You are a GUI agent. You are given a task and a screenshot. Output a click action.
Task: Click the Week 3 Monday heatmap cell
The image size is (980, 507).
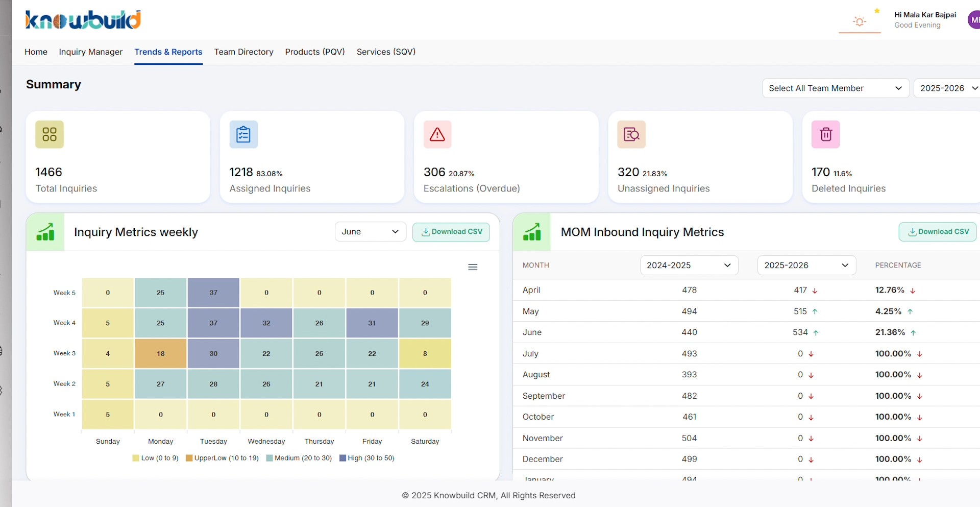[x=161, y=353]
